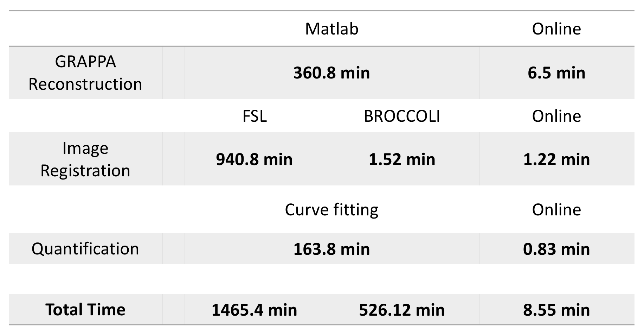Click the BROCCOLI column header

click(402, 116)
